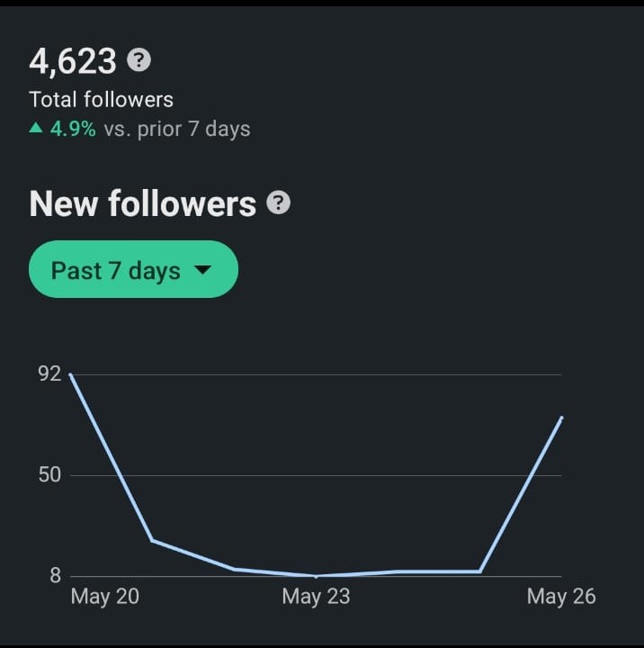The image size is (644, 648).
Task: Click the May 23 x-axis label
Action: (316, 597)
